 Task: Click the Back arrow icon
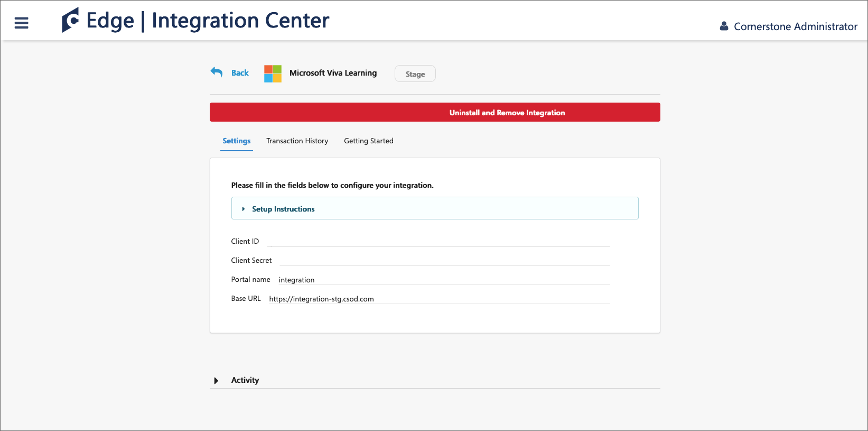tap(217, 72)
